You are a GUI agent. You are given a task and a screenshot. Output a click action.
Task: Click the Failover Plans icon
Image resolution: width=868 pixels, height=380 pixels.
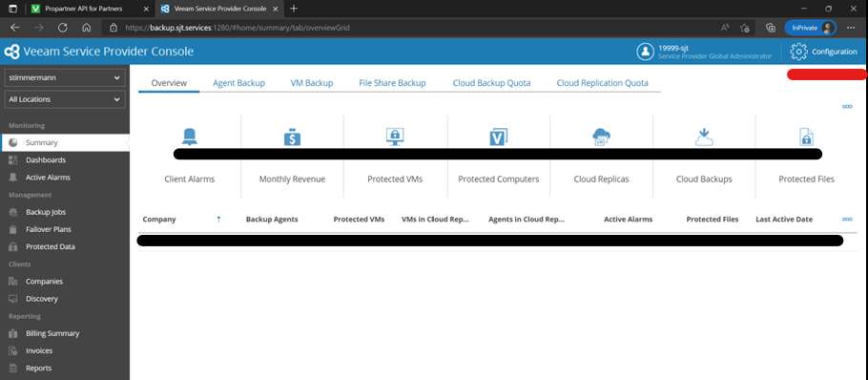[x=13, y=229]
